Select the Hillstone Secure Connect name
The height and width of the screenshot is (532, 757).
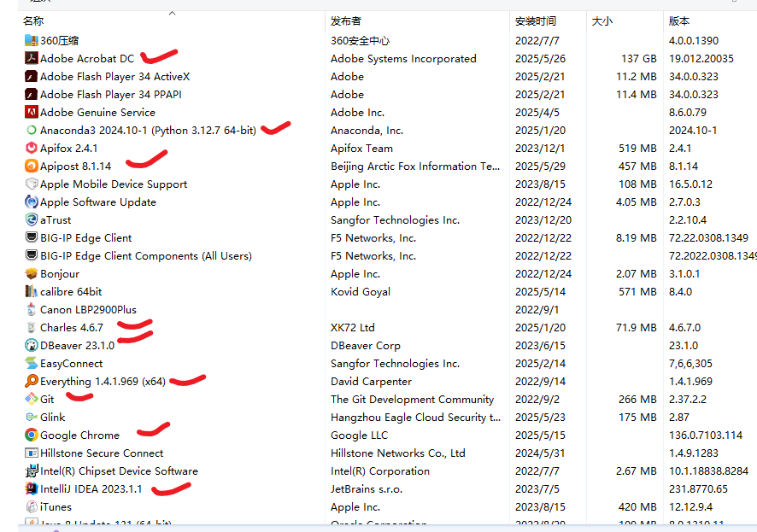(x=102, y=453)
